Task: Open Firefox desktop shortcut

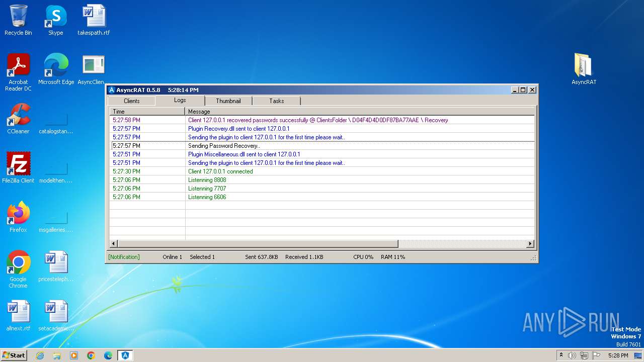Action: point(18,217)
